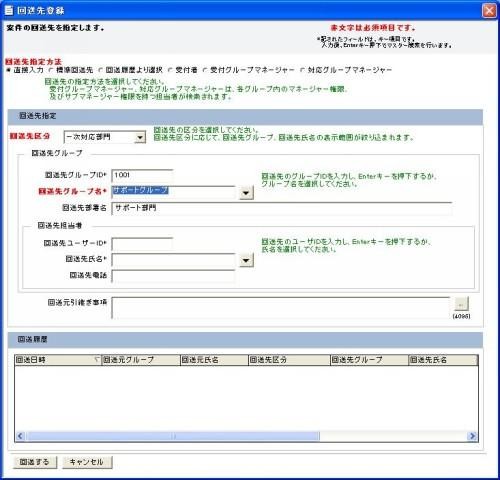The height and width of the screenshot is (480, 500).
Task: Click the 回送先区分 column header
Action: pos(289,360)
